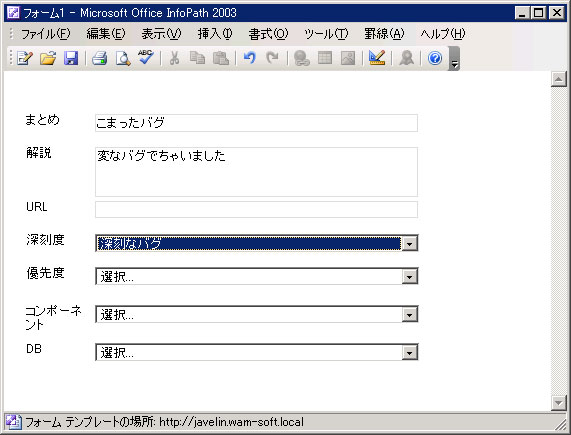571x435 pixels.
Task: Open the 優先度 dropdown list
Action: click(x=257, y=276)
